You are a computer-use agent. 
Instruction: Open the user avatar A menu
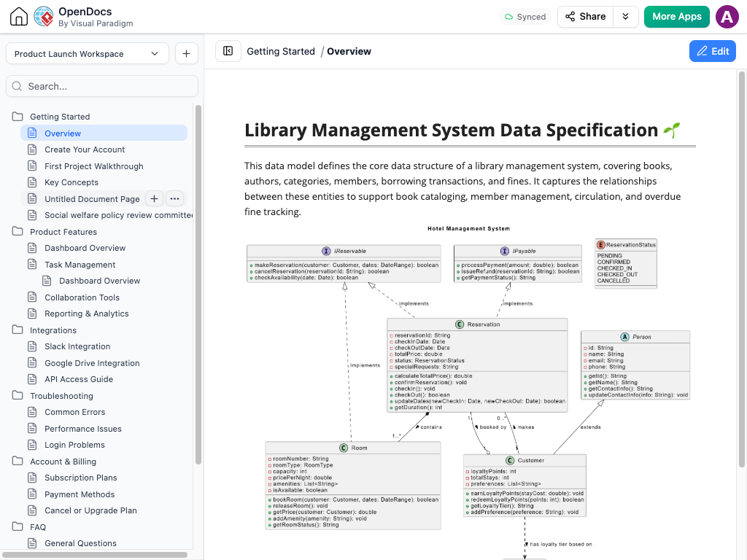pyautogui.click(x=727, y=17)
